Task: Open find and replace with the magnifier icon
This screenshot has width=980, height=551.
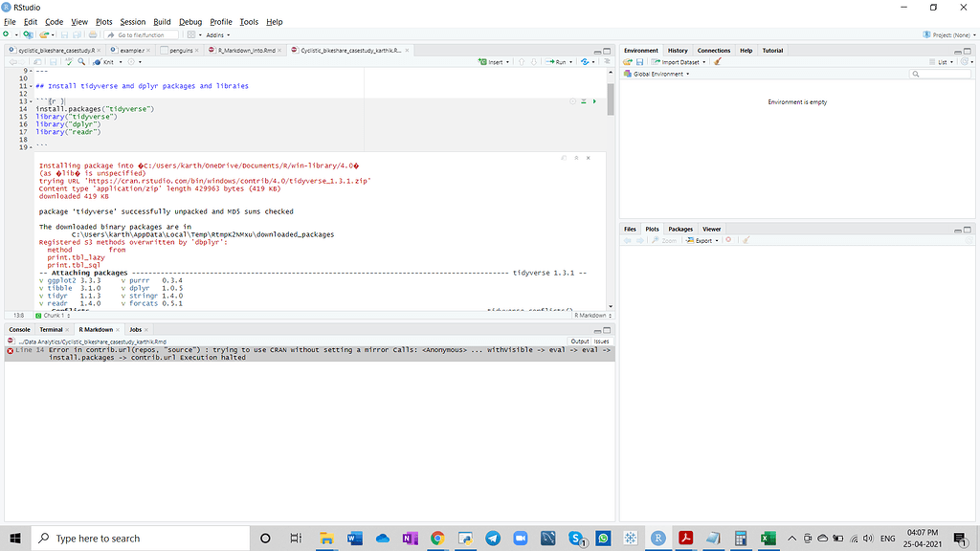Action: pos(80,63)
